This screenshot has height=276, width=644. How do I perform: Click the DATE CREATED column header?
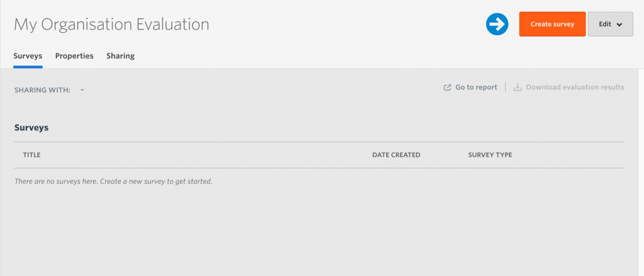point(396,155)
